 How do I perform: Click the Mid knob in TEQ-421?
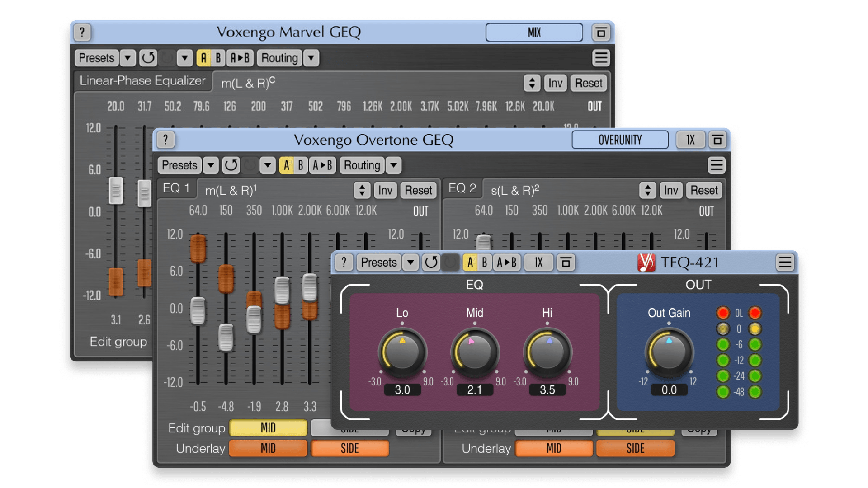(475, 352)
